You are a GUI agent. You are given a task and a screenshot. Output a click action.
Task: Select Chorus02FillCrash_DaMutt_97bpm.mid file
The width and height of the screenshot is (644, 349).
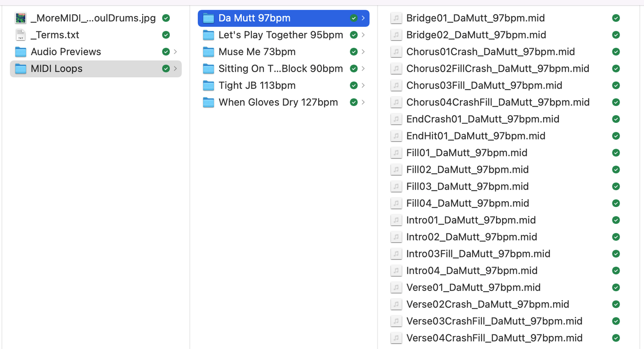497,69
